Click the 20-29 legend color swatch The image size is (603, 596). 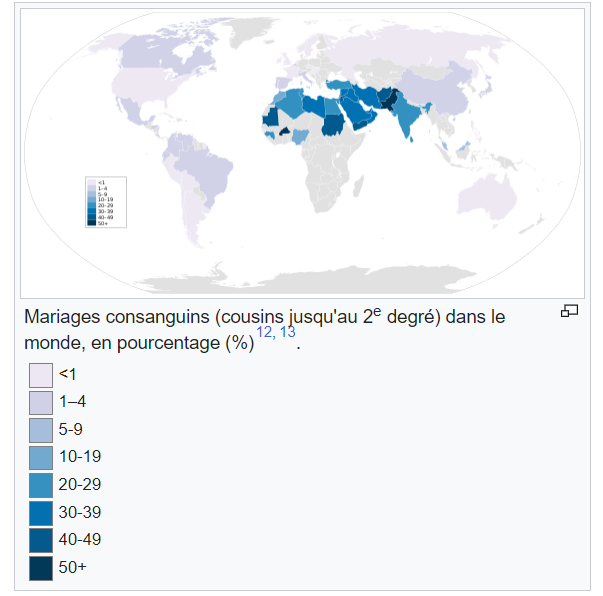(x=41, y=485)
